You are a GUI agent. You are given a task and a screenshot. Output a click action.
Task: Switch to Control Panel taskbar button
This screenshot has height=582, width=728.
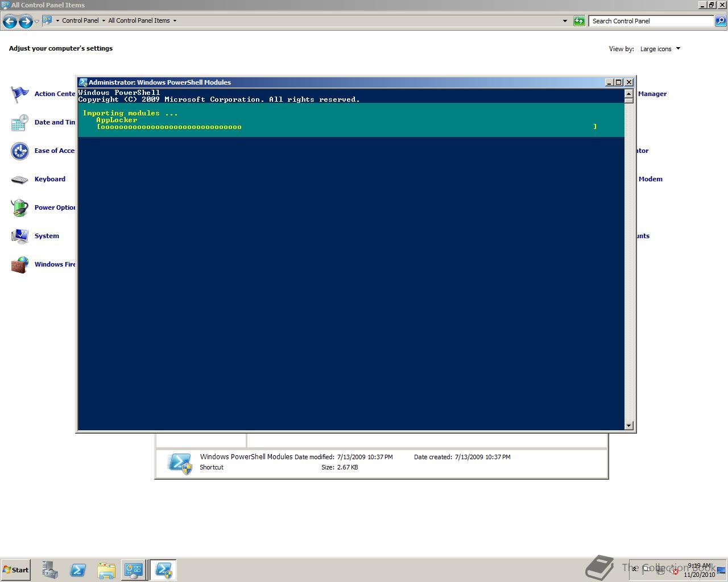click(134, 570)
